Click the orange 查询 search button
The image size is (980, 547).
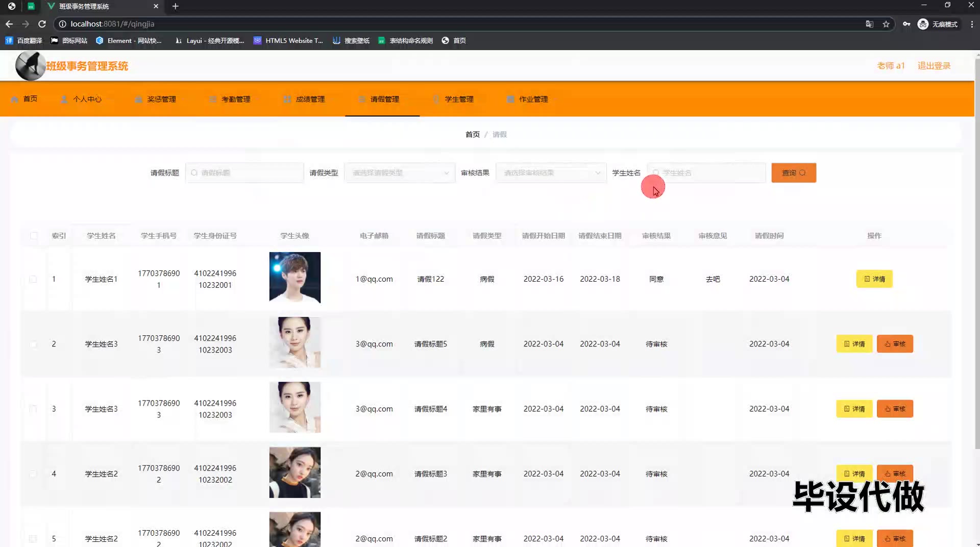tap(793, 173)
